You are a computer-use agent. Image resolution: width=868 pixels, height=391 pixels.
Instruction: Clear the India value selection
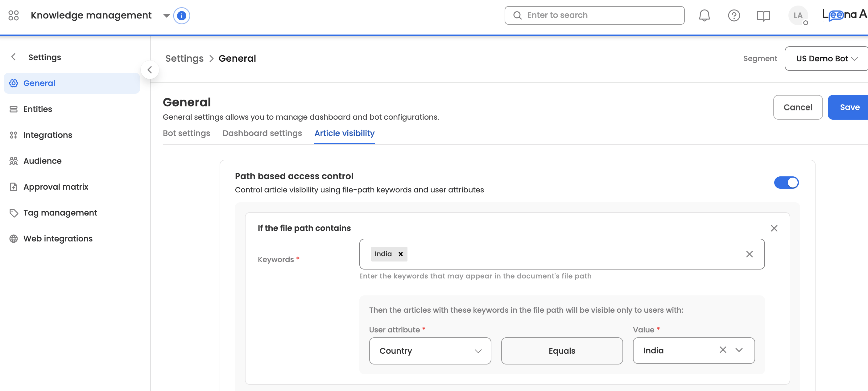click(x=722, y=350)
